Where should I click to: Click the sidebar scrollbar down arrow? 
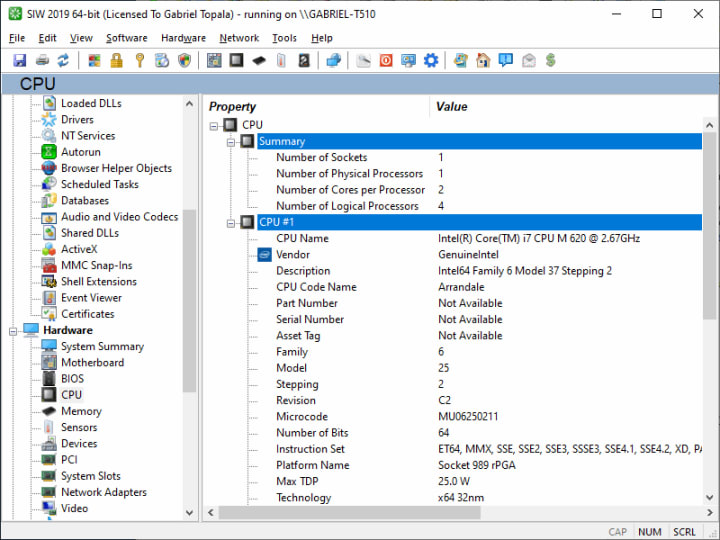pos(189,512)
